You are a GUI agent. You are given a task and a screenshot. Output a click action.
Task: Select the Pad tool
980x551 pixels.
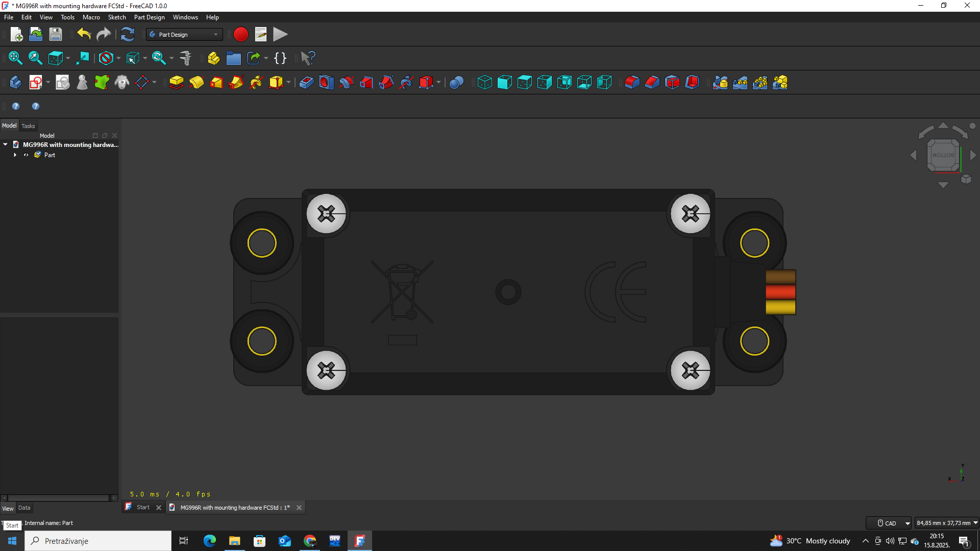176,83
